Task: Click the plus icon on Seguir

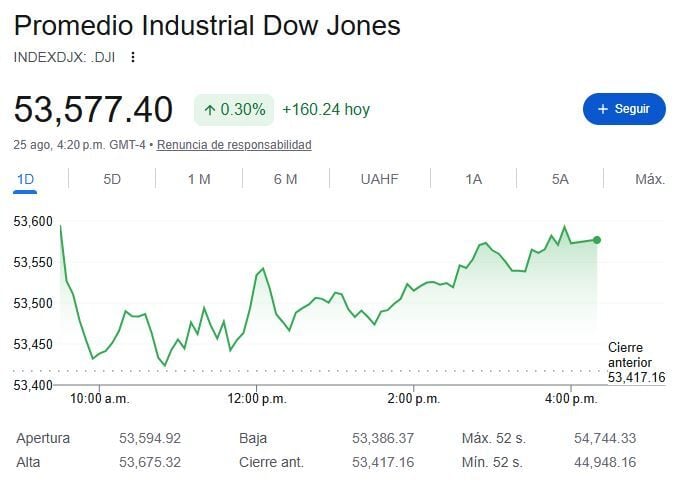Action: pos(603,109)
